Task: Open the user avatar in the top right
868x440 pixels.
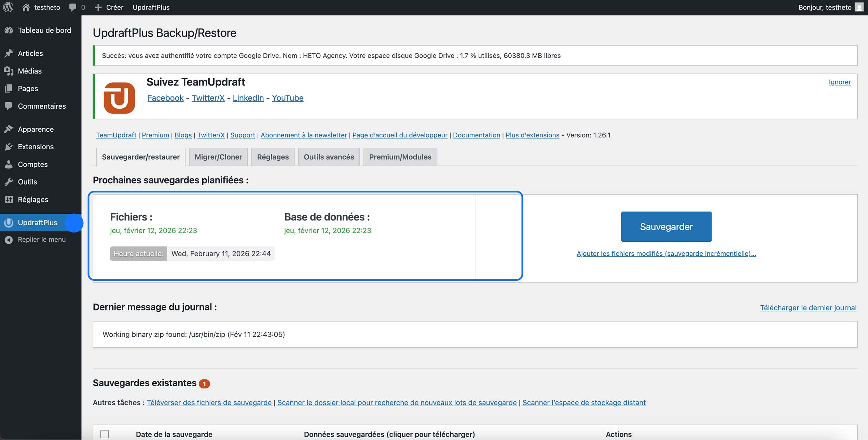Action: [x=859, y=7]
